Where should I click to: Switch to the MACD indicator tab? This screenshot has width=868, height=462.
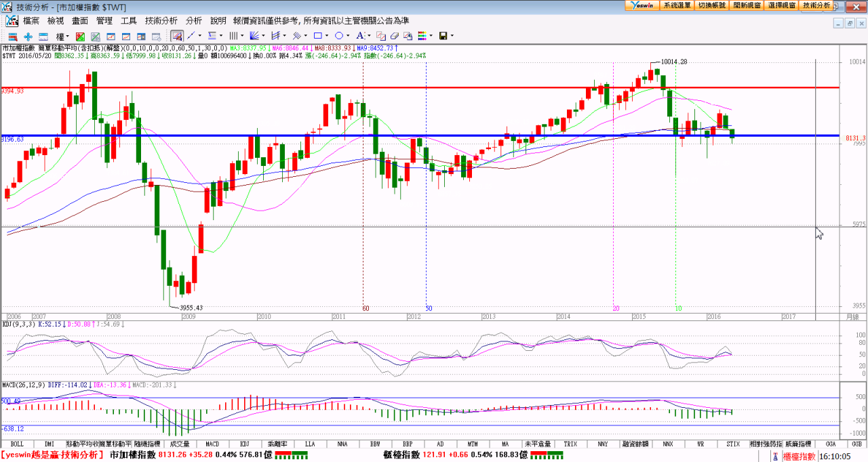pos(212,444)
